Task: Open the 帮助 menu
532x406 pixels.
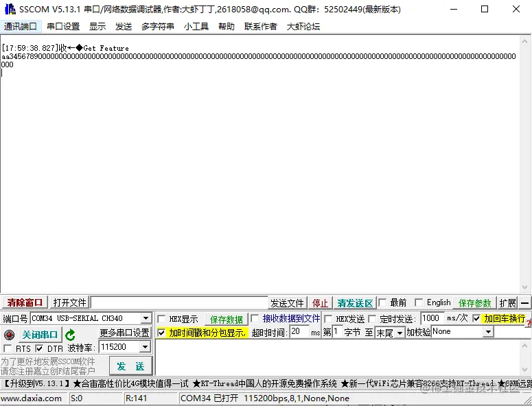Action: click(227, 26)
